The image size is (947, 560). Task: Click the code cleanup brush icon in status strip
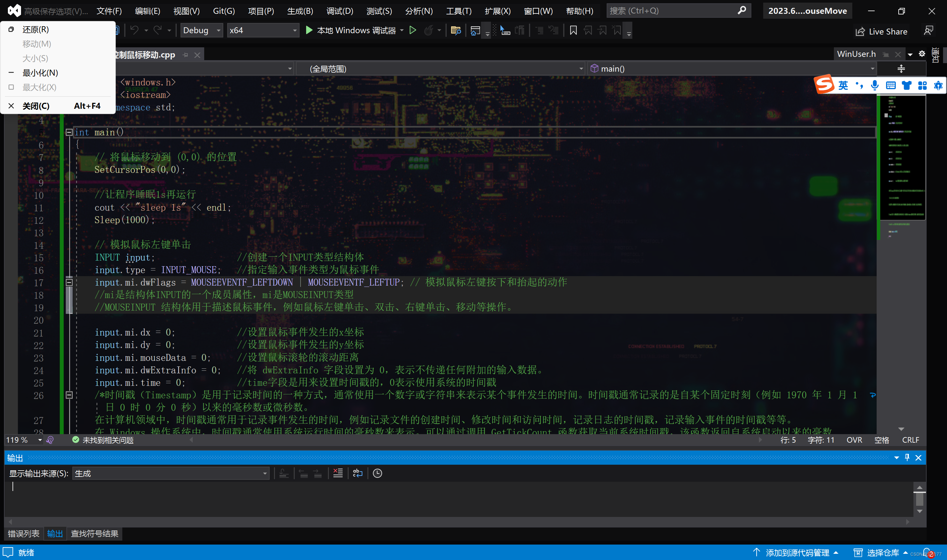pos(50,440)
